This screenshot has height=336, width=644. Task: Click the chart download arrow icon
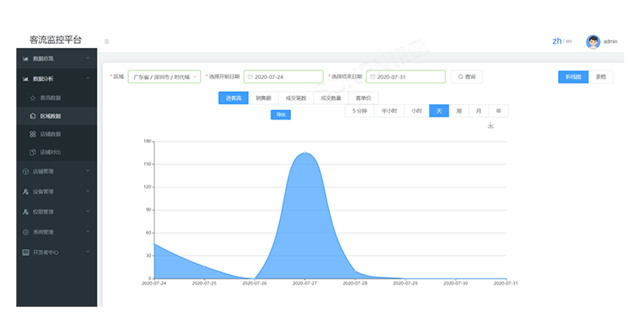[490, 125]
